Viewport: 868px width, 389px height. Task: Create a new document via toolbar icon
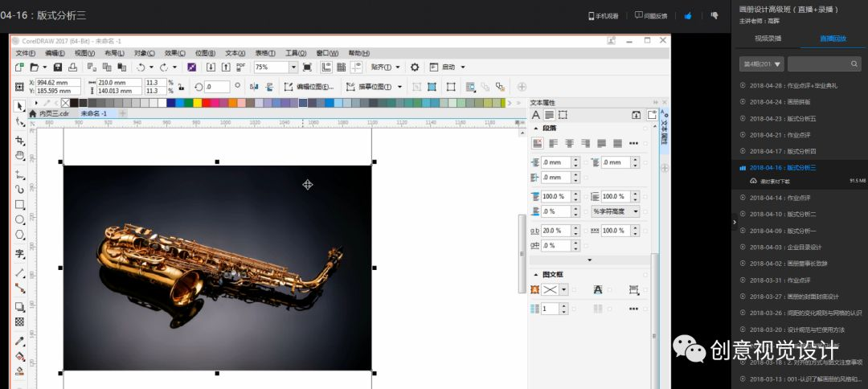point(19,67)
